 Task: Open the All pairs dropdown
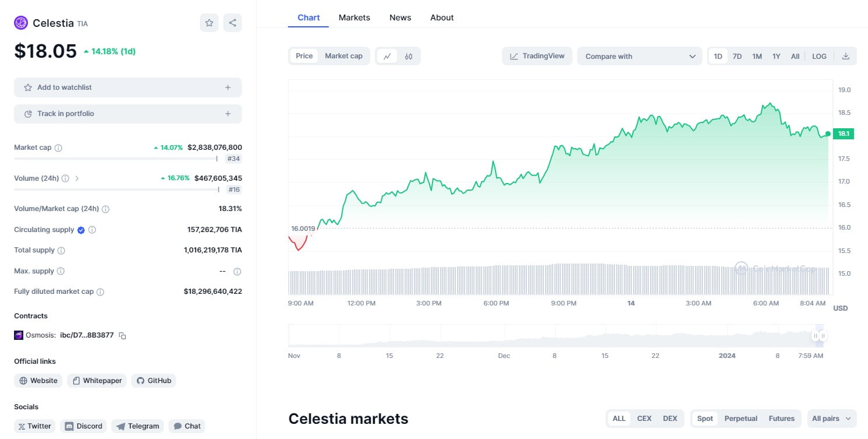pyautogui.click(x=832, y=419)
